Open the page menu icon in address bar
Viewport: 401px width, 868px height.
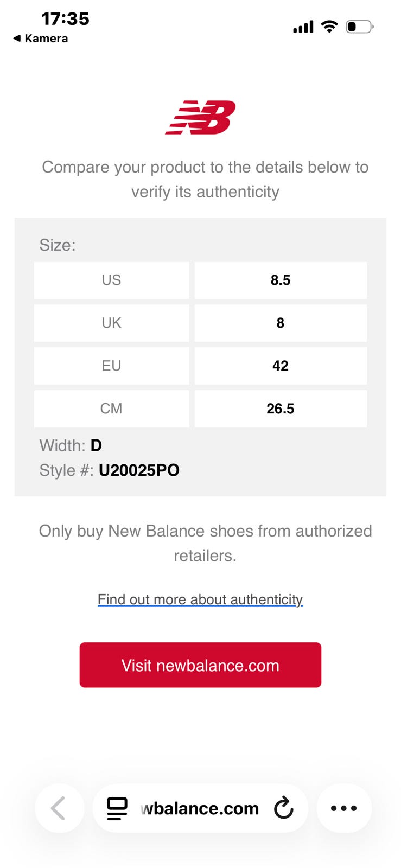point(117,808)
